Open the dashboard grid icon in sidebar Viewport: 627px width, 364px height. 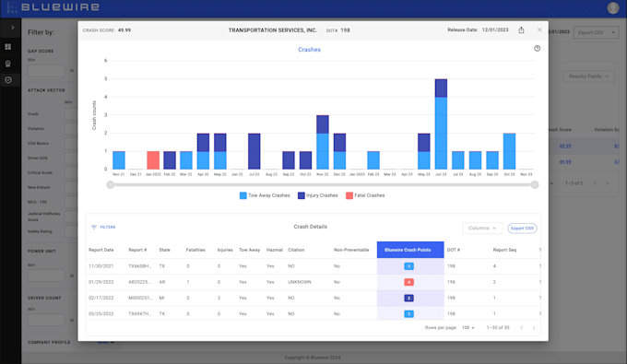click(x=8, y=47)
